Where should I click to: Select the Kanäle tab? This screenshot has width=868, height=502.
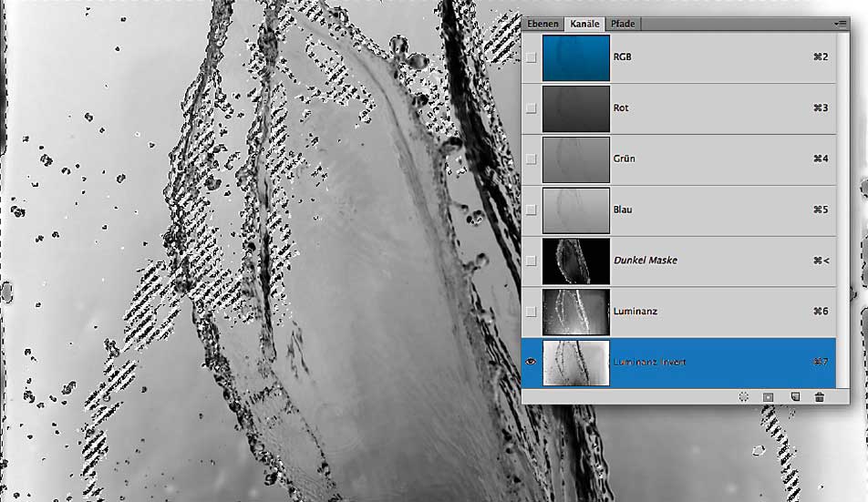(584, 24)
